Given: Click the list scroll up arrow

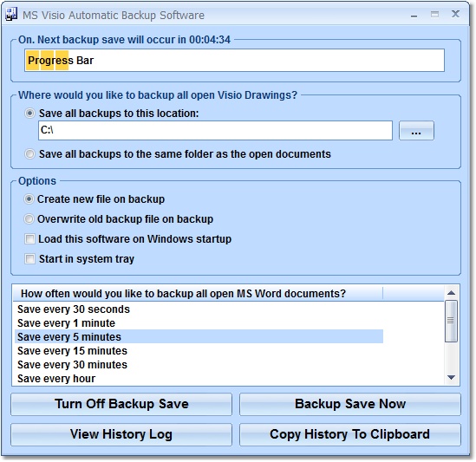Looking at the screenshot, I should [x=451, y=293].
